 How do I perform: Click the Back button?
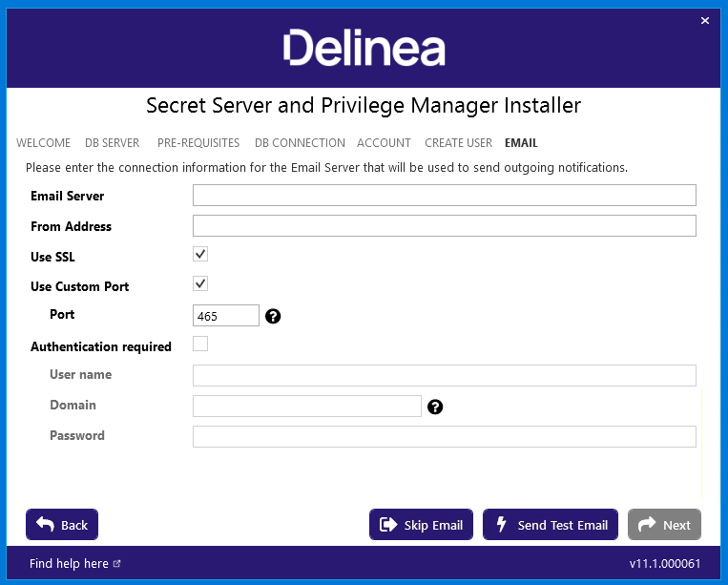pyautogui.click(x=62, y=525)
